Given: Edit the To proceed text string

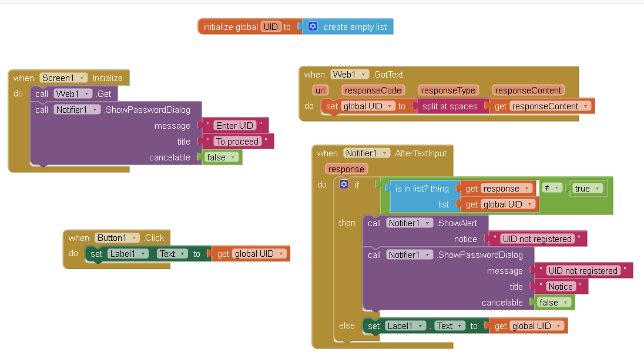Looking at the screenshot, I should (237, 141).
